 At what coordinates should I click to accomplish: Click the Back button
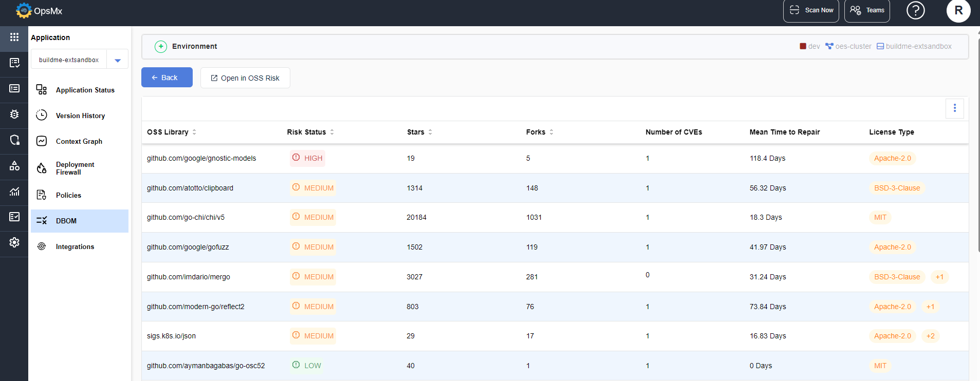click(167, 78)
